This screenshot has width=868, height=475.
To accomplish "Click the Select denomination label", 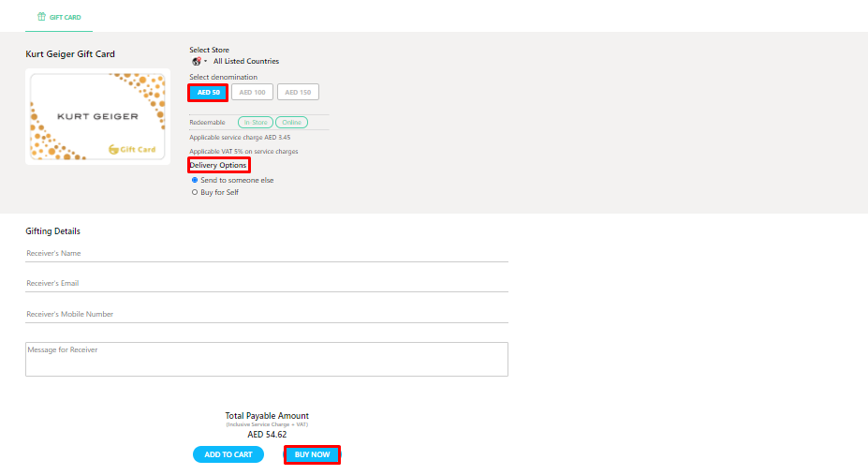I will 223,77.
